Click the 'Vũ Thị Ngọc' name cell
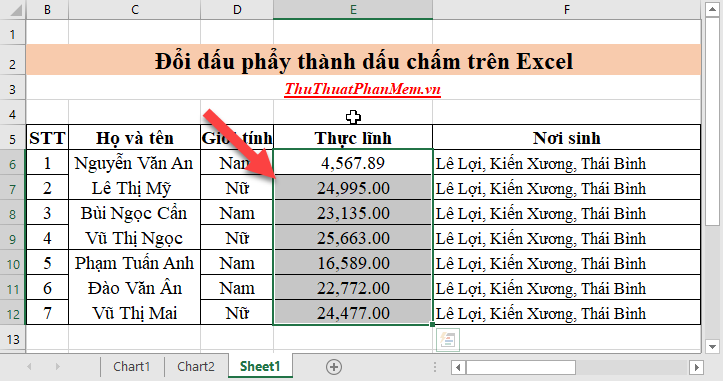Image resolution: width=723 pixels, height=381 pixels. (135, 238)
